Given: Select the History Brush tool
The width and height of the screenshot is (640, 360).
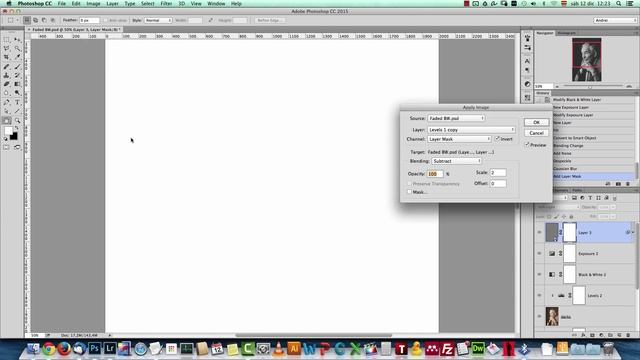Looking at the screenshot, I should tap(18, 76).
